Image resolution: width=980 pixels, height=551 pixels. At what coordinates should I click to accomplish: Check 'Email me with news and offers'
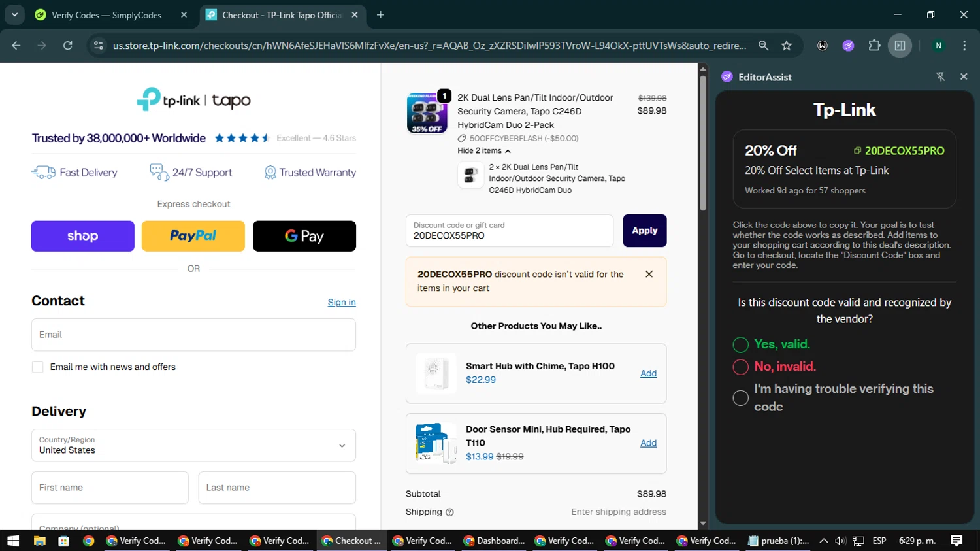tap(38, 367)
